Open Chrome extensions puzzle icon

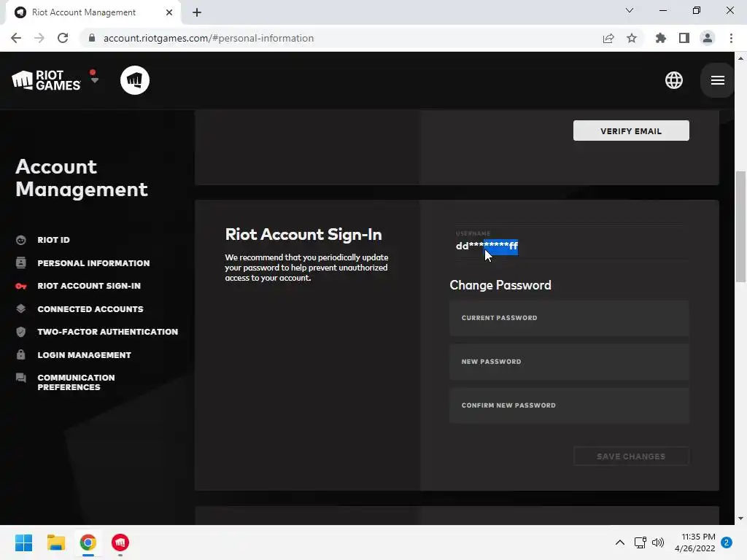[660, 38]
